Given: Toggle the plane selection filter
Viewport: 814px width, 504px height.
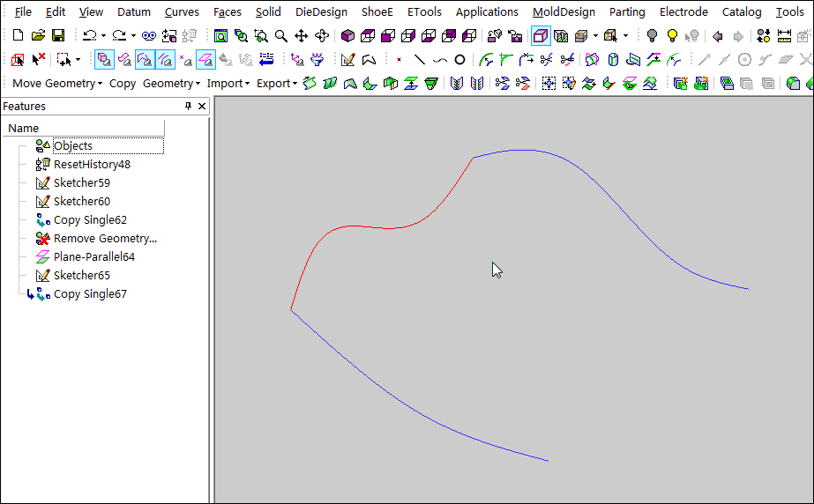Looking at the screenshot, I should (205, 60).
